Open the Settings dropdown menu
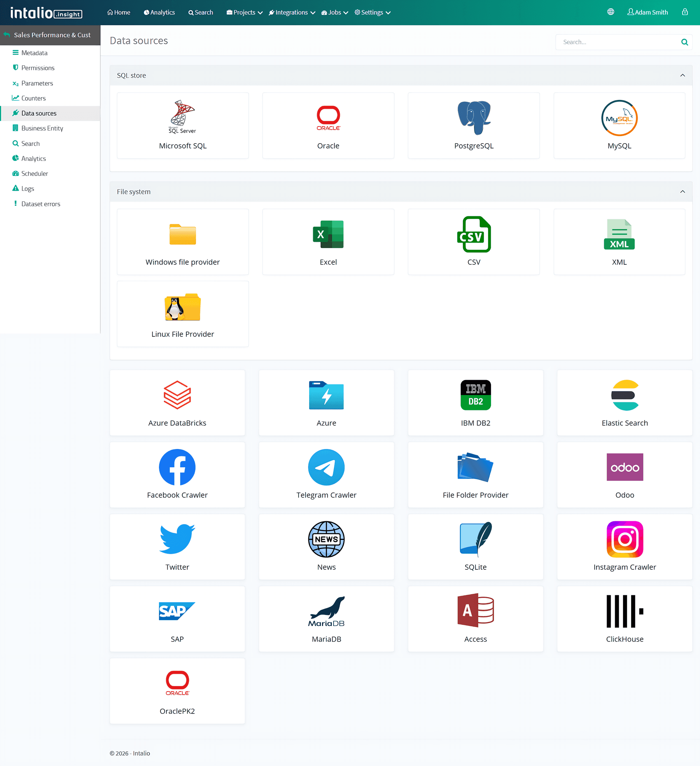Image resolution: width=700 pixels, height=766 pixels. click(372, 12)
